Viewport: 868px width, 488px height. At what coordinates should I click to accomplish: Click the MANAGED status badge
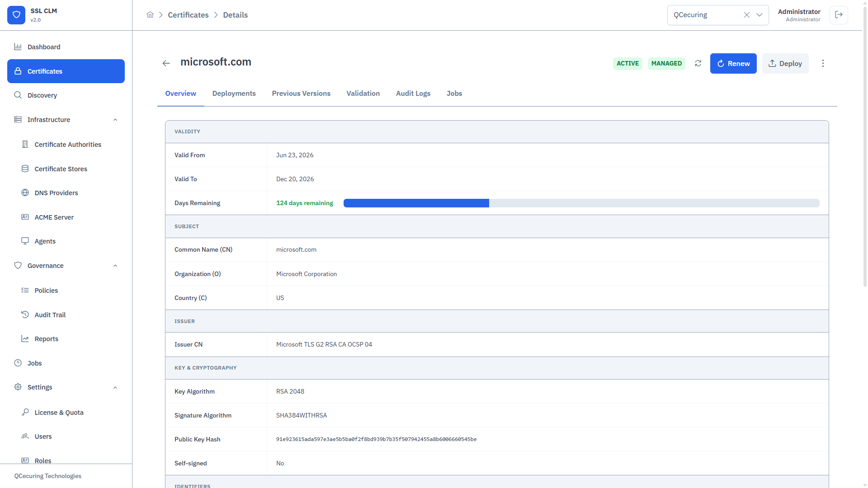[666, 63]
